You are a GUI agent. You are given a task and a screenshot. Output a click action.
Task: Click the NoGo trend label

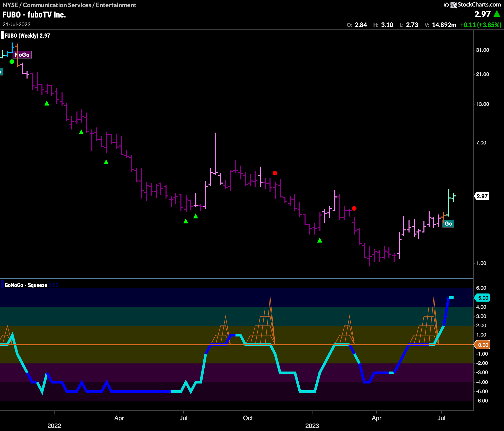tap(22, 55)
